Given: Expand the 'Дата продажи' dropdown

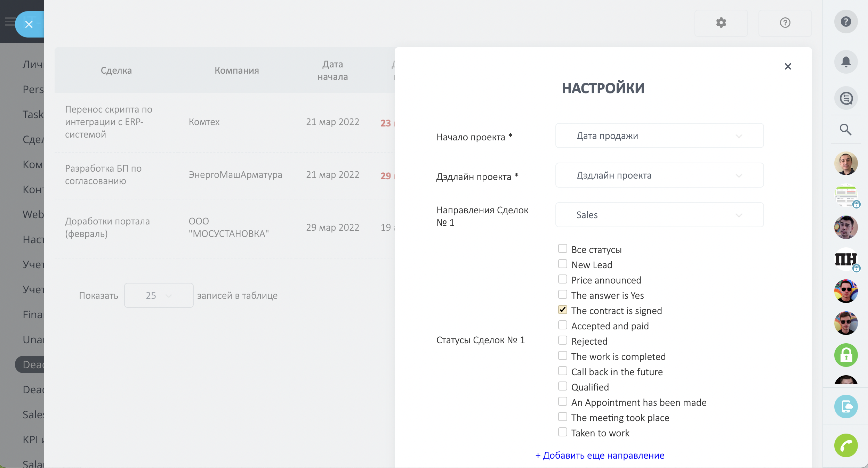Looking at the screenshot, I should (659, 136).
